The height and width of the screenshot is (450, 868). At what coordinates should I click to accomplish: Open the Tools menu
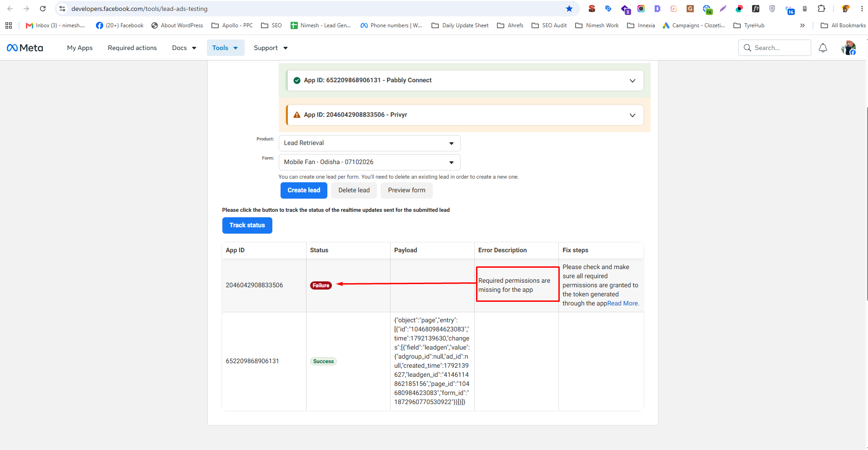click(x=226, y=48)
